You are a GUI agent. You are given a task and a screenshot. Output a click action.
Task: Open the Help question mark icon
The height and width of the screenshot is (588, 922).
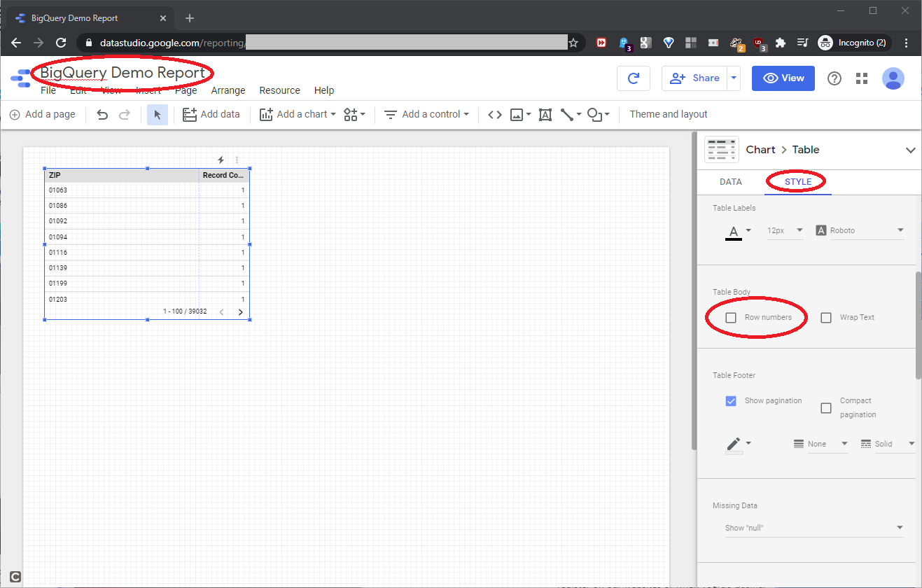(834, 78)
